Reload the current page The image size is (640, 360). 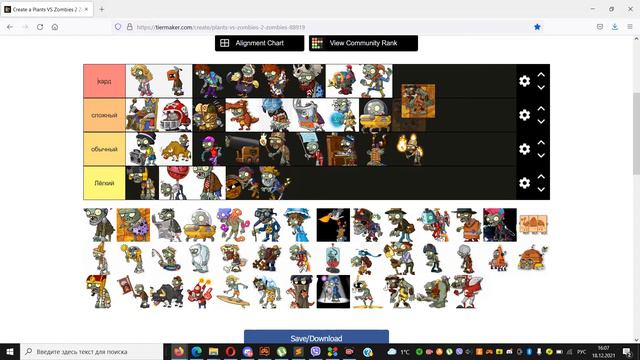click(40, 27)
